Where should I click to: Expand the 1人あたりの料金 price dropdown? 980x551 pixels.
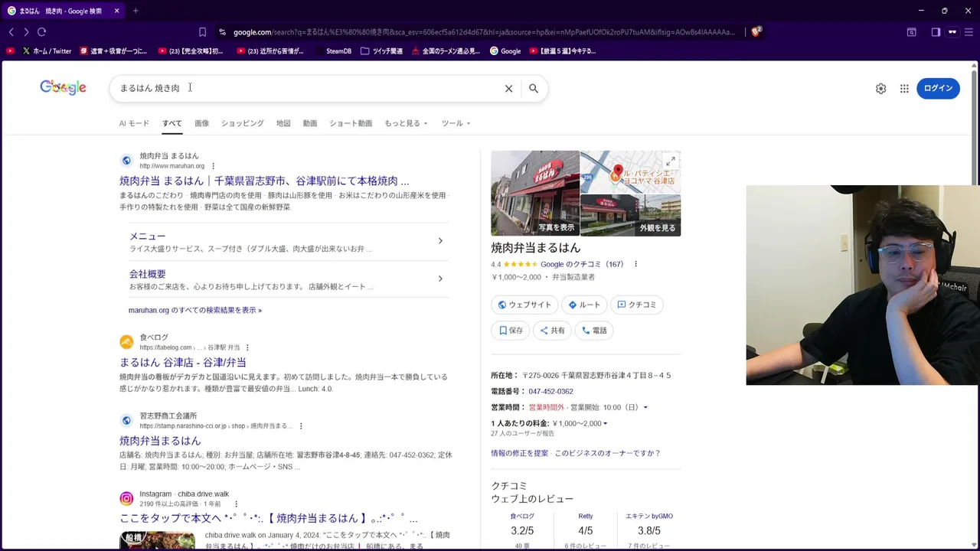click(x=605, y=424)
